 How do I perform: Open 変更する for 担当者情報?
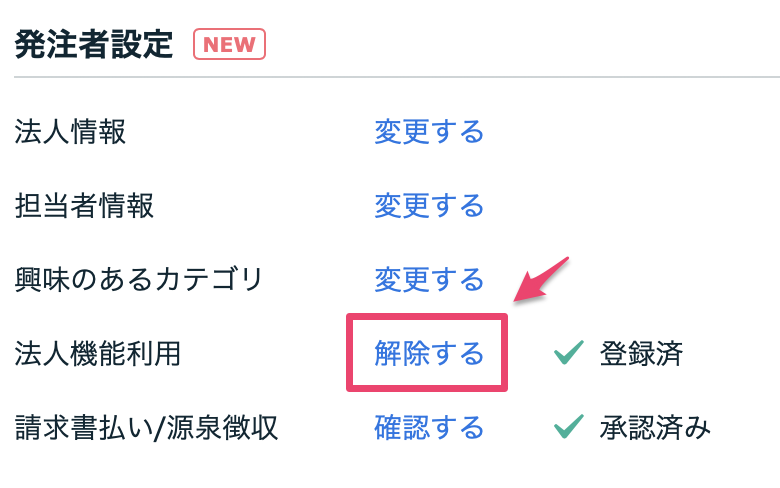(x=429, y=206)
